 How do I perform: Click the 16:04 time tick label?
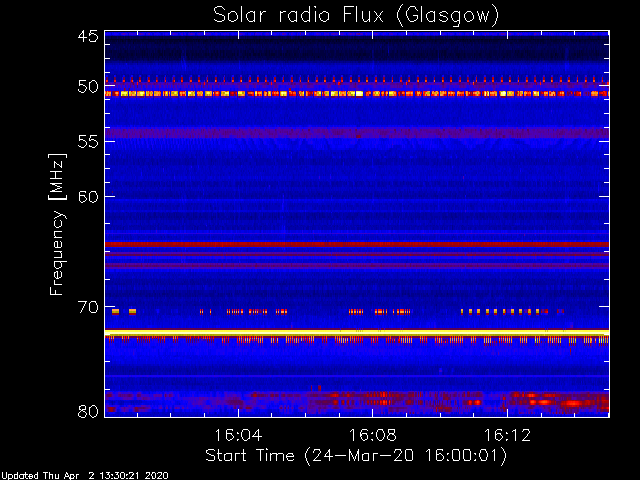238,435
